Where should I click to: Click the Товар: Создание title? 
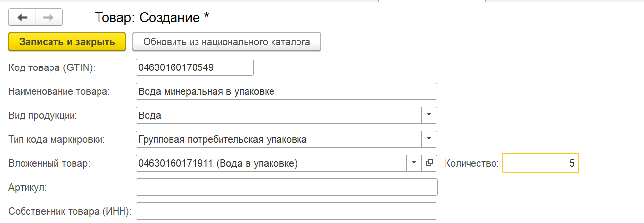(x=152, y=18)
